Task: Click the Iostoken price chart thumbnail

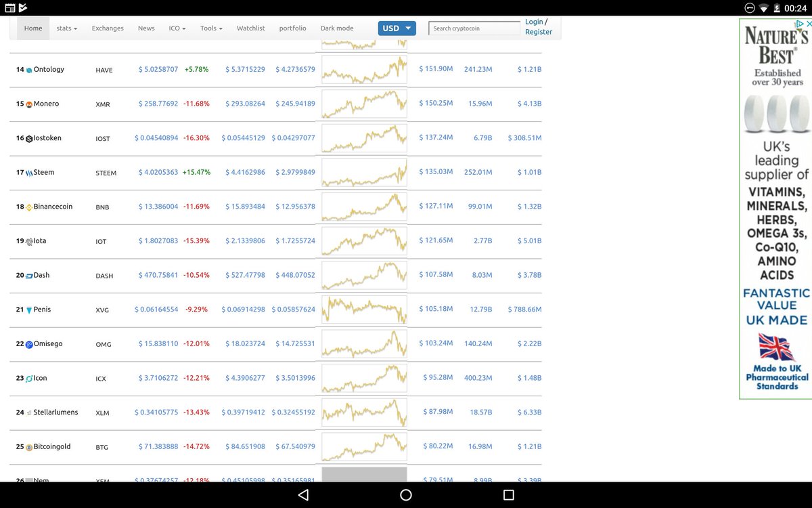Action: (364, 138)
